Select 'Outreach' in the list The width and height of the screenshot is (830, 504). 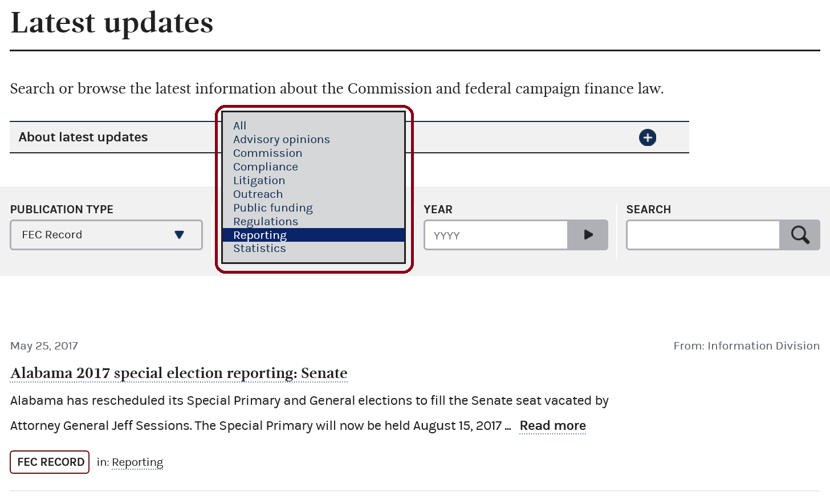(258, 194)
